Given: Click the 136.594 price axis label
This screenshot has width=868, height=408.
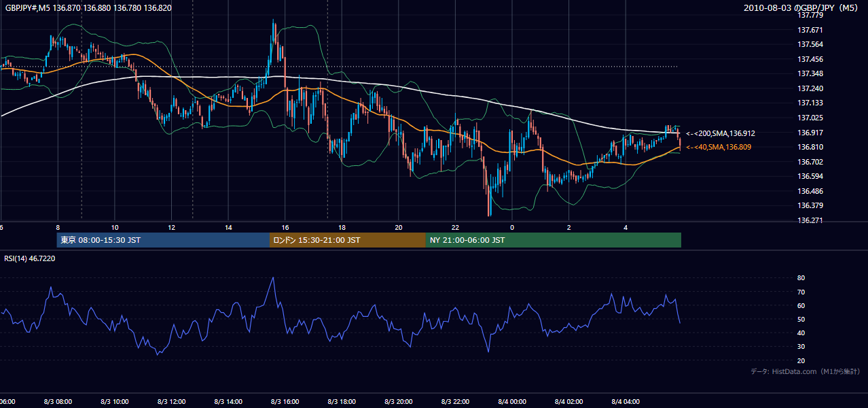Looking at the screenshot, I should [810, 176].
